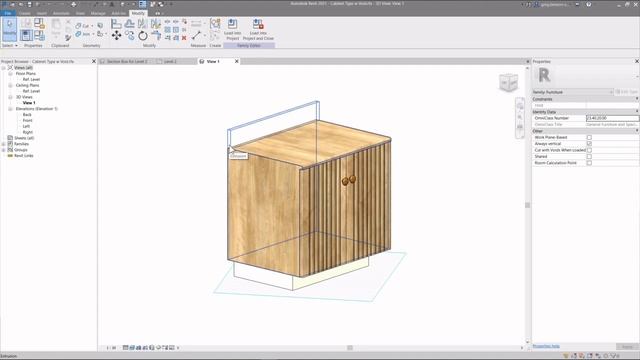Expand the Groups tree node
The width and height of the screenshot is (640, 360).
point(4,150)
